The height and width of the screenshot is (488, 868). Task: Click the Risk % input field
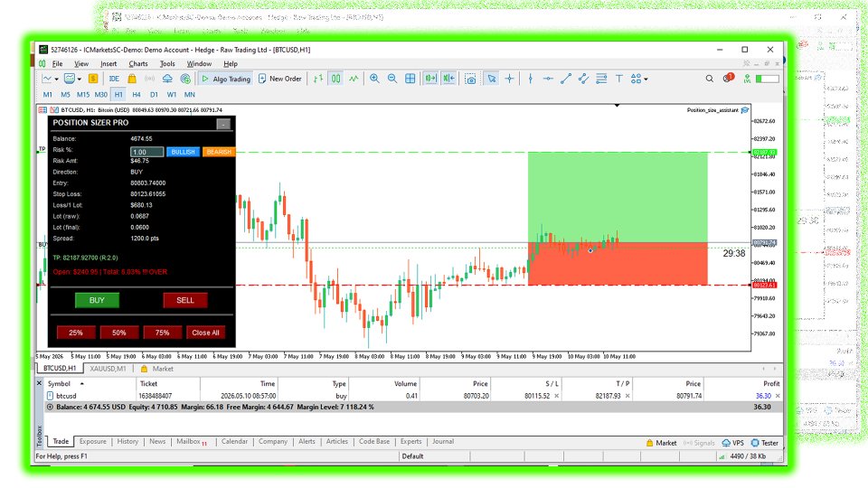coord(146,152)
